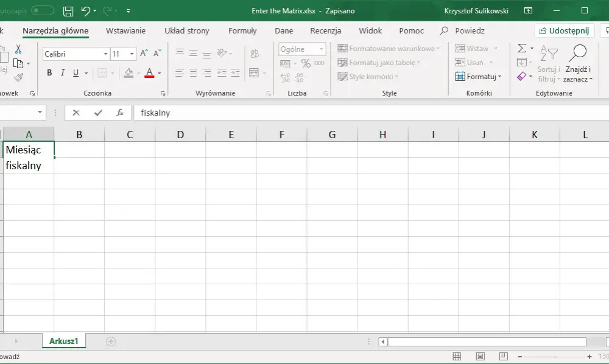609x364 pixels.
Task: Add a new sheet with plus
Action: [x=111, y=341]
